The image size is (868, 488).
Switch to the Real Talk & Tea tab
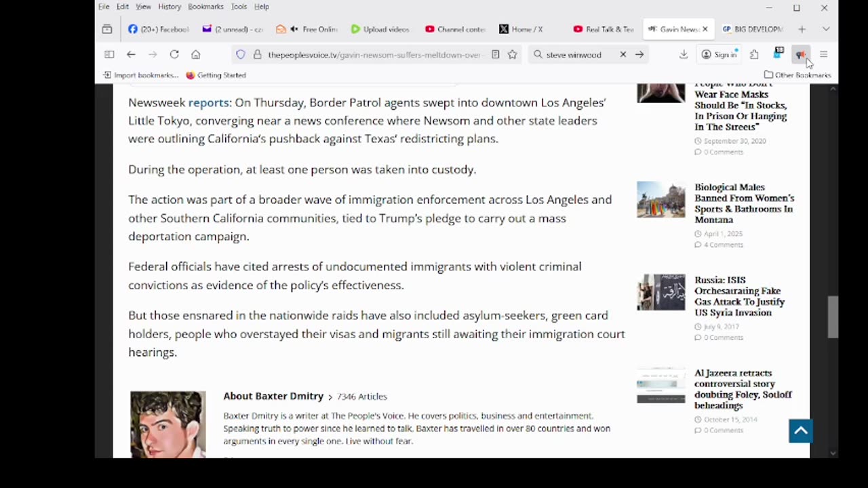tap(602, 29)
